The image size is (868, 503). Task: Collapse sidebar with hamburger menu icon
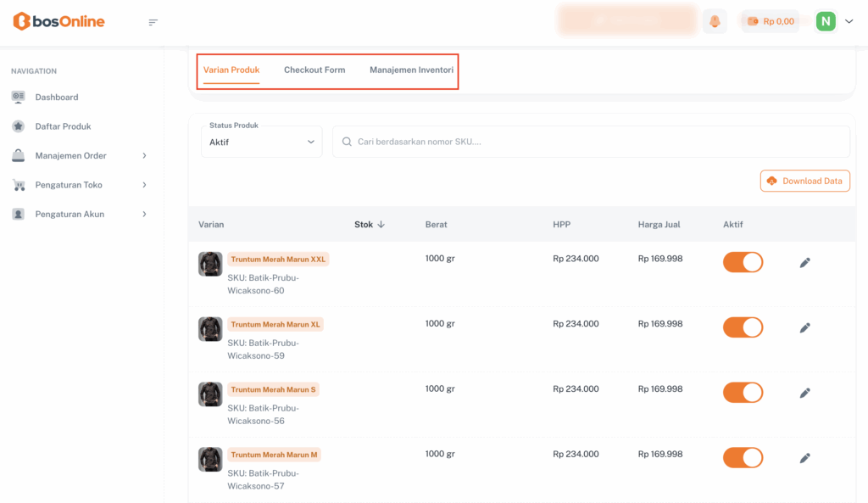(153, 22)
